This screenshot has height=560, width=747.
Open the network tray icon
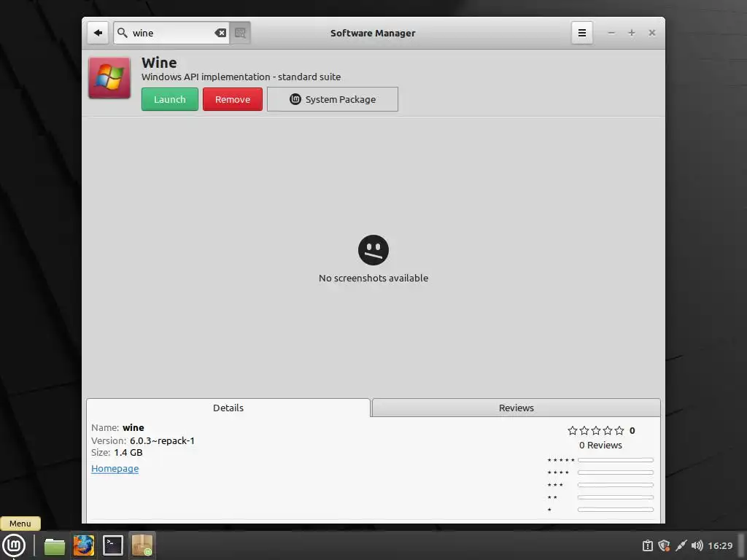681,545
